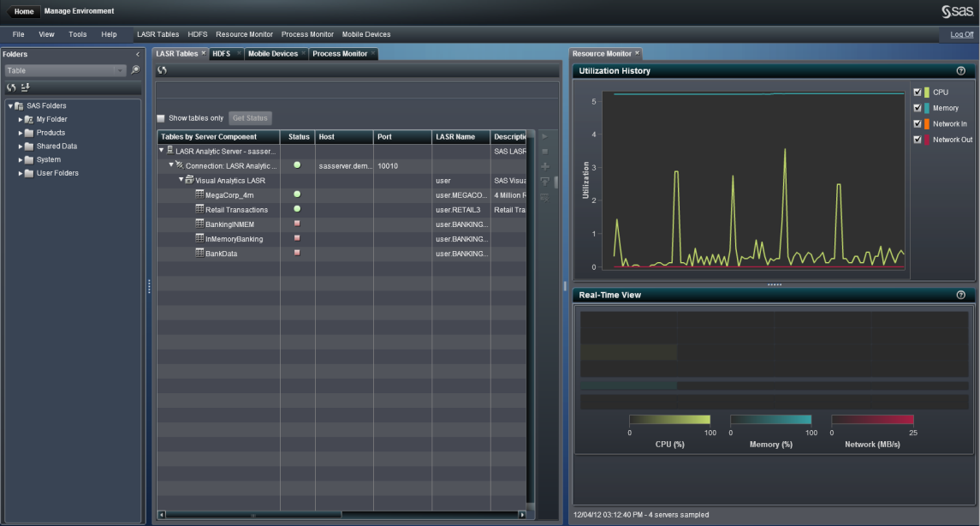Click the LASR Analytic Server icon
Image resolution: width=980 pixels, height=526 pixels.
[170, 150]
